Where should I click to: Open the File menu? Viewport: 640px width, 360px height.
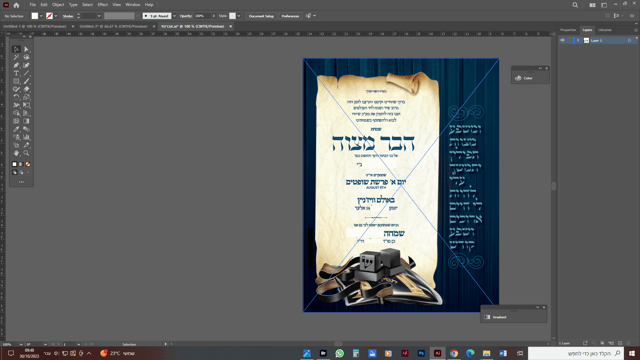[33, 5]
